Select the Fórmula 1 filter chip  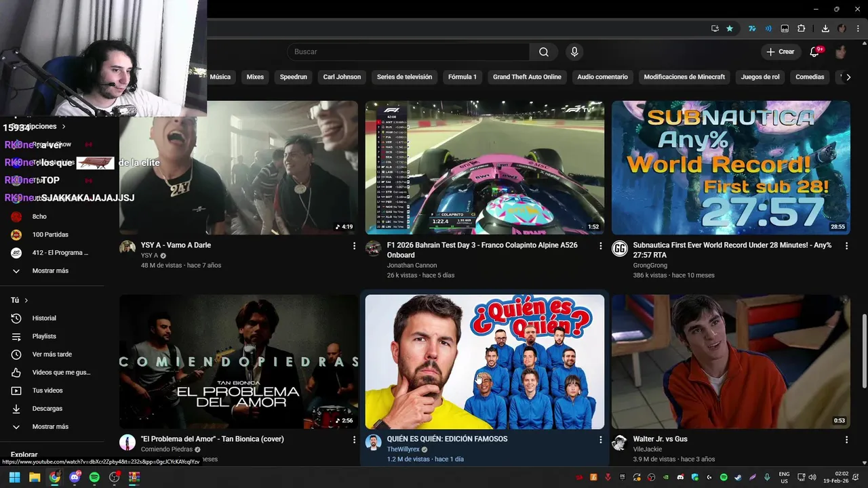point(462,77)
